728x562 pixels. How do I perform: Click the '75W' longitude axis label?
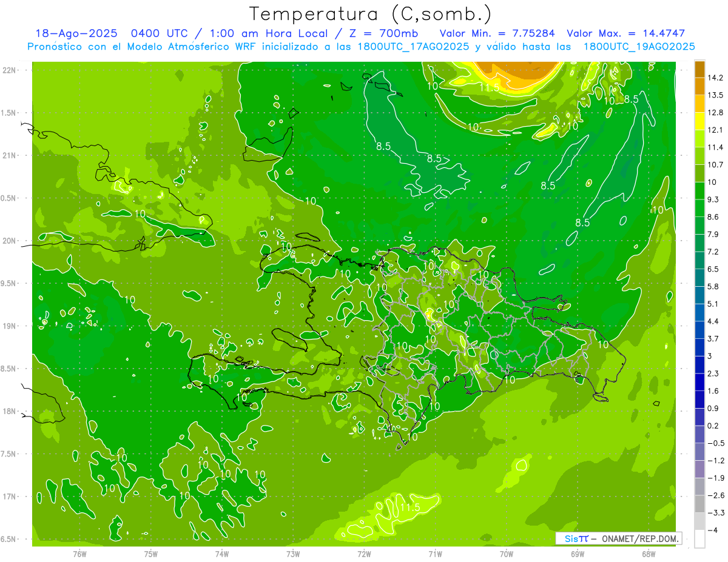(x=151, y=554)
